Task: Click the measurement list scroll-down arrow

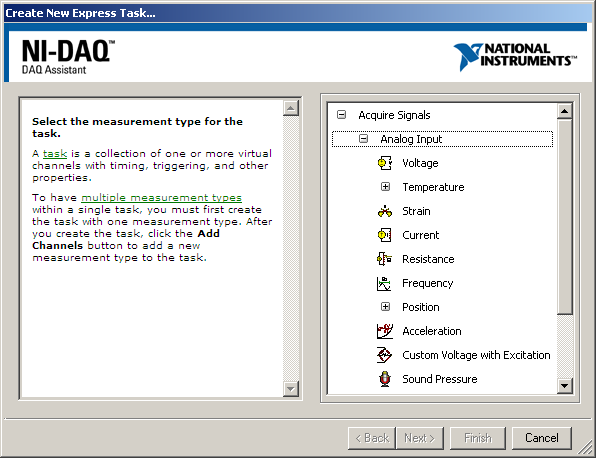Action: coord(564,386)
